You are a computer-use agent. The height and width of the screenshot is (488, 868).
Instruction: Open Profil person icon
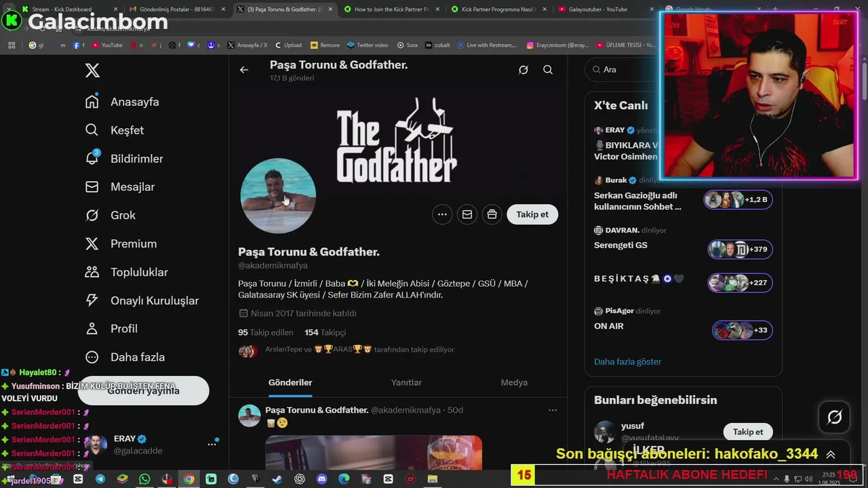point(92,329)
